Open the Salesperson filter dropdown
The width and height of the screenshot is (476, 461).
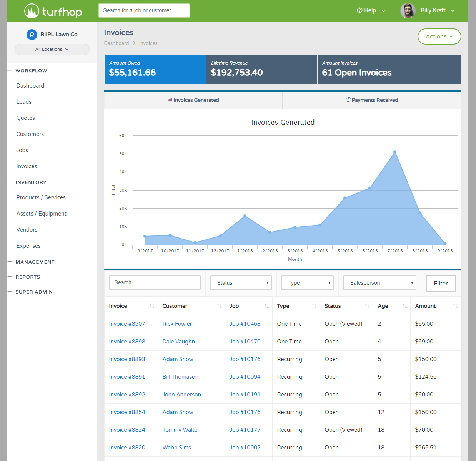tap(380, 283)
